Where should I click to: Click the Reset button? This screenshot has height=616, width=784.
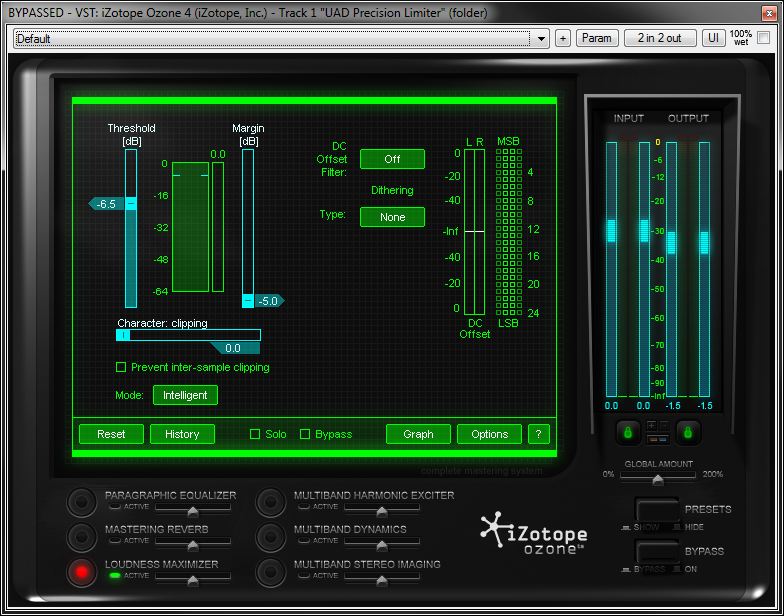[111, 434]
